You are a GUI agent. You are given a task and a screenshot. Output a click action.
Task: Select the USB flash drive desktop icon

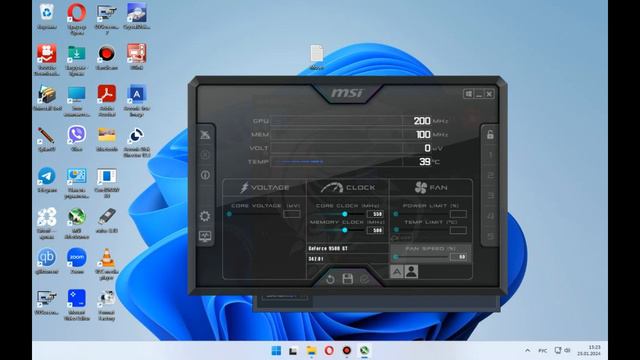pyautogui.click(x=107, y=220)
